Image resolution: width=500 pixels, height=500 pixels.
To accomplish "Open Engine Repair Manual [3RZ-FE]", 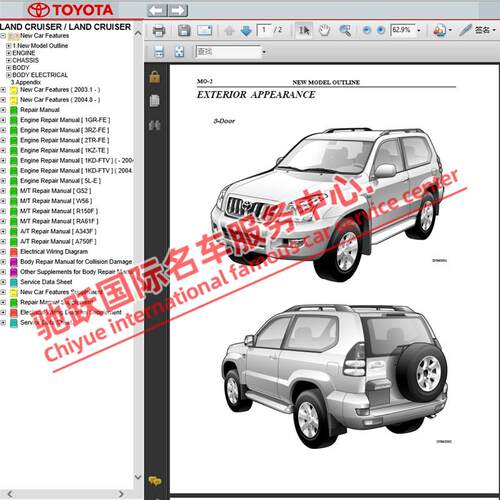I will [x=65, y=130].
